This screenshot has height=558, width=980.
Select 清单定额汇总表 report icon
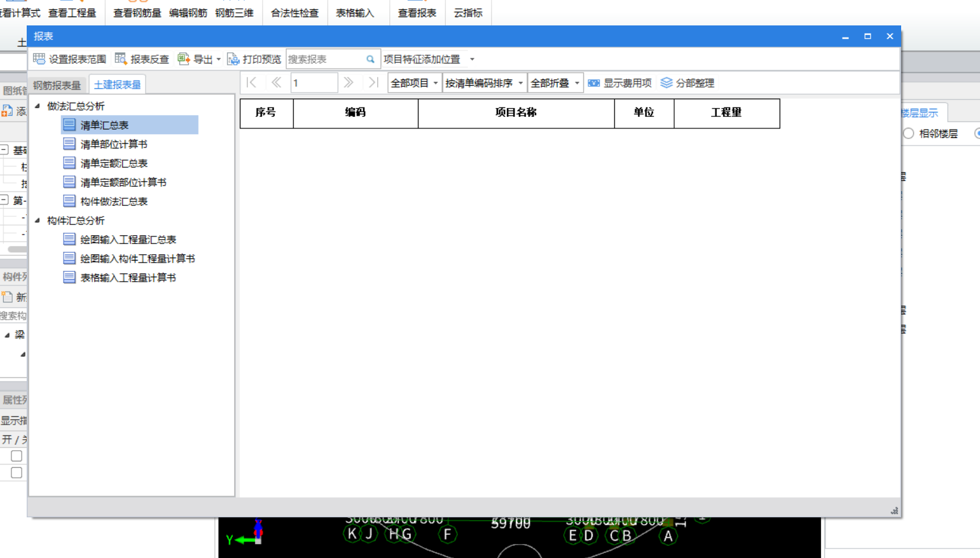click(69, 163)
